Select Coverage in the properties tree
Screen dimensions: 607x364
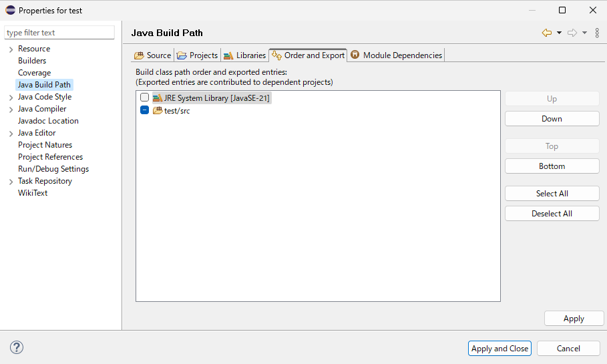35,73
